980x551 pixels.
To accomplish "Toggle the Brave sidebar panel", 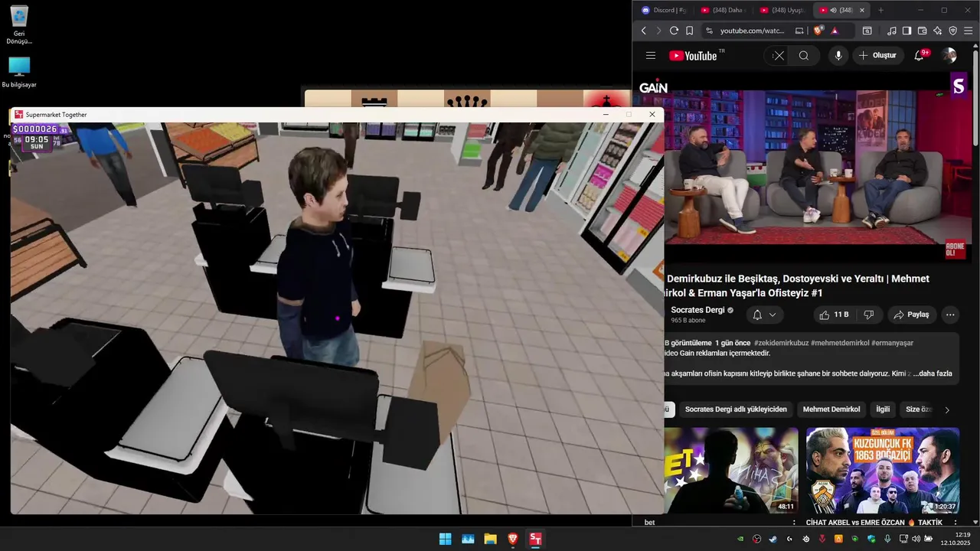I will tap(906, 31).
